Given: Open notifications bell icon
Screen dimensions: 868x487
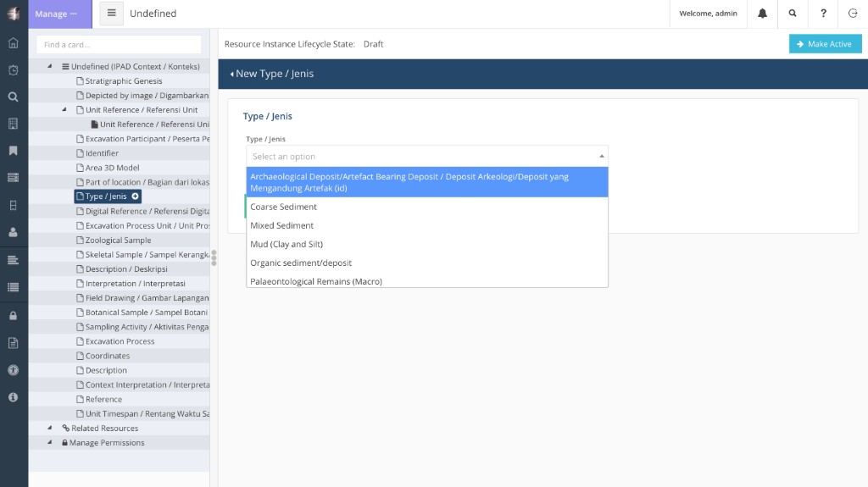Looking at the screenshot, I should 762,14.
